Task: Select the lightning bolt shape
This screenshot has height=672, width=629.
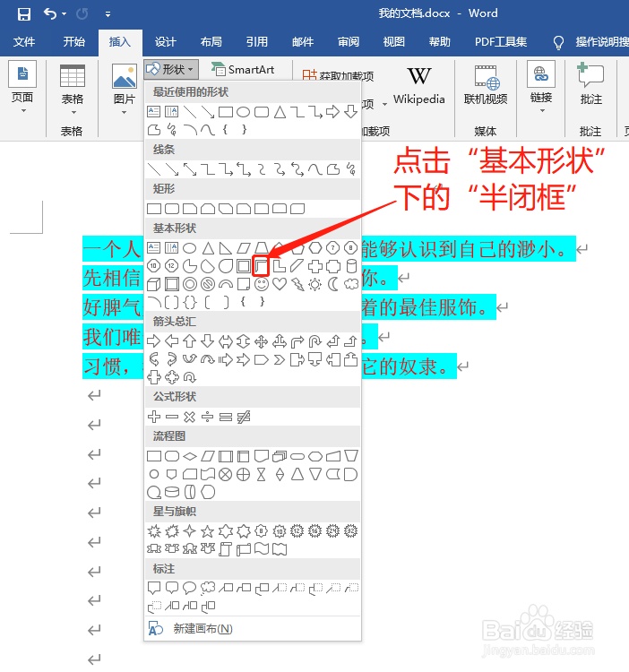Action: coord(297,284)
